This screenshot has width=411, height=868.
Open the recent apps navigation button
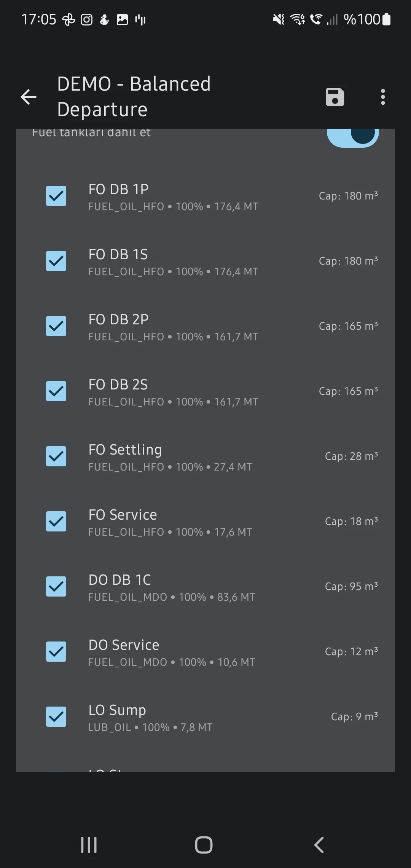(89, 845)
